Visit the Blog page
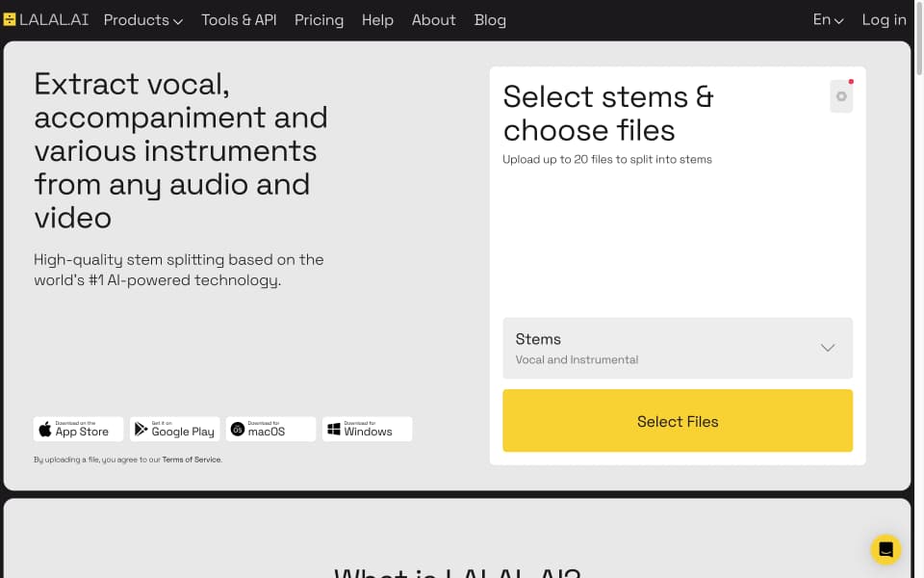 coord(490,20)
